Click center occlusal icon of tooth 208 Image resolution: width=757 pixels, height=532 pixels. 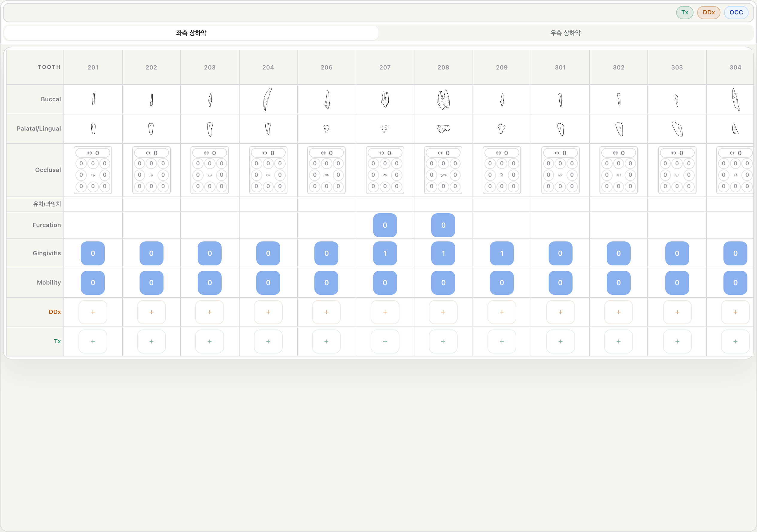[x=443, y=175]
